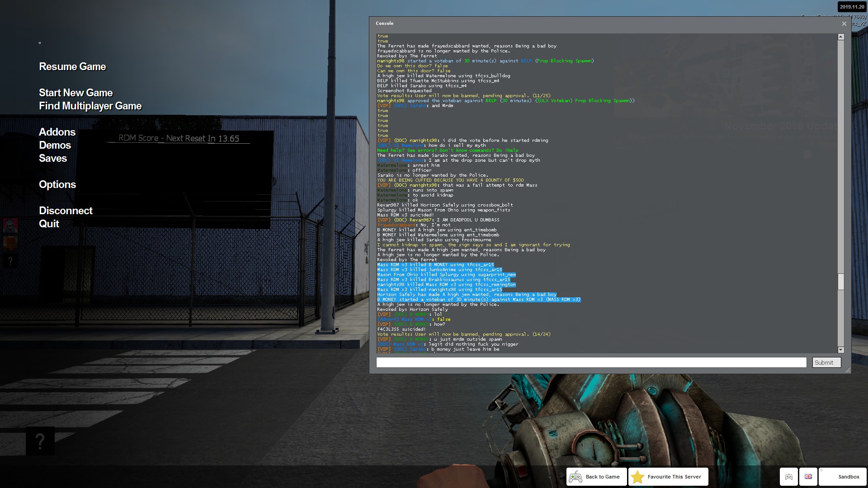The height and width of the screenshot is (488, 868).
Task: Click the console scrollbar up arrow
Action: (x=841, y=37)
